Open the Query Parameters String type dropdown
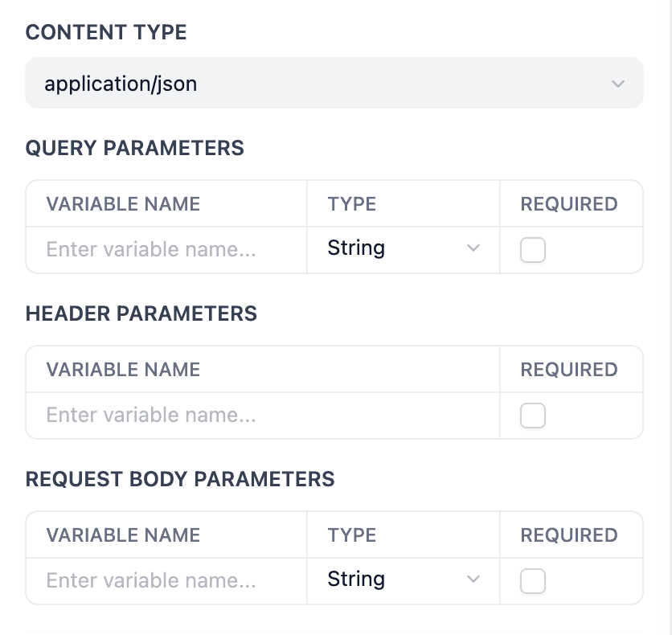Screen dimensions: 672x635 click(x=402, y=248)
